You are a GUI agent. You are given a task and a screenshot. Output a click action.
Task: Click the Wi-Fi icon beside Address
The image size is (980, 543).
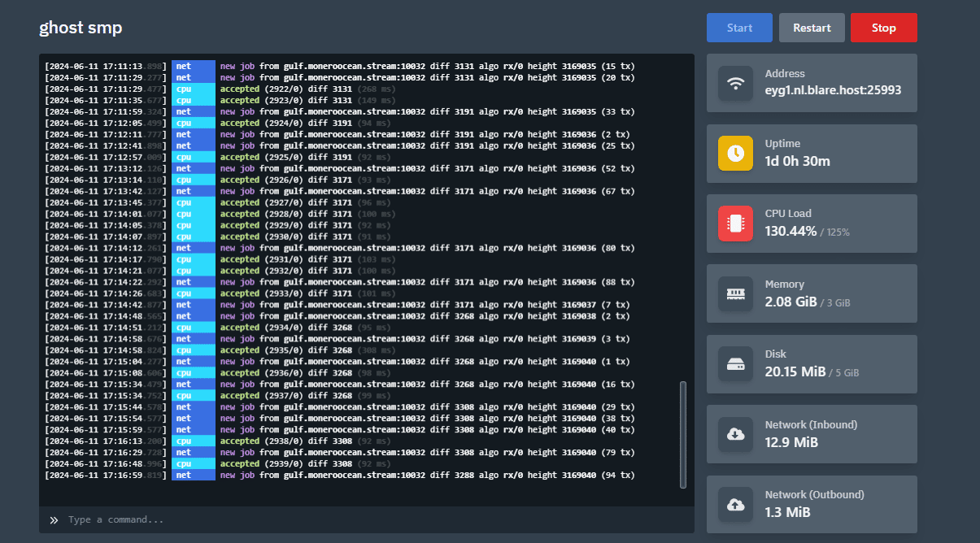pos(735,83)
